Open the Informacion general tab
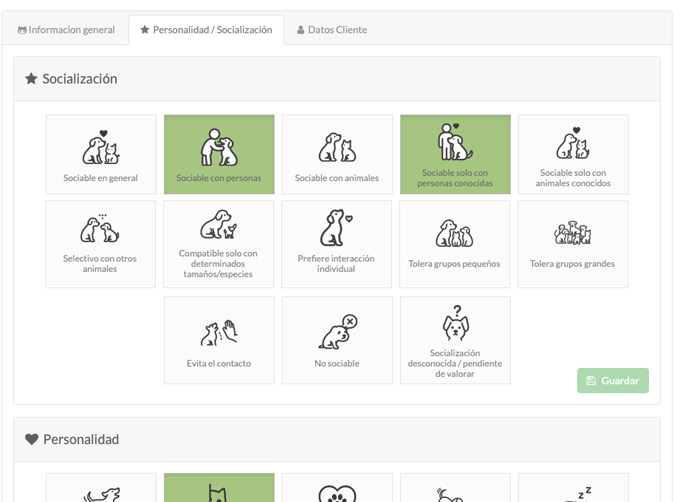682x502 pixels. point(66,30)
